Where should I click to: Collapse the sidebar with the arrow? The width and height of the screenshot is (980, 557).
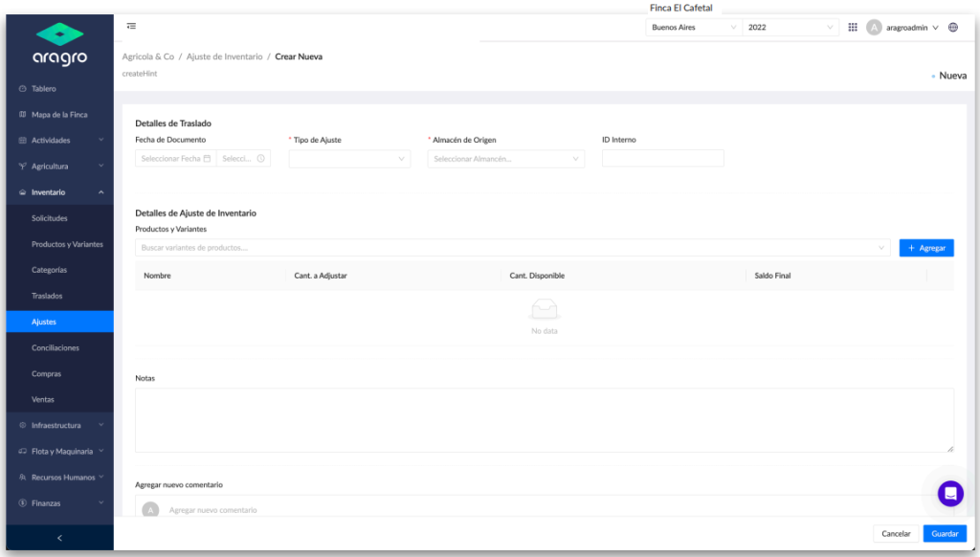[x=60, y=538]
